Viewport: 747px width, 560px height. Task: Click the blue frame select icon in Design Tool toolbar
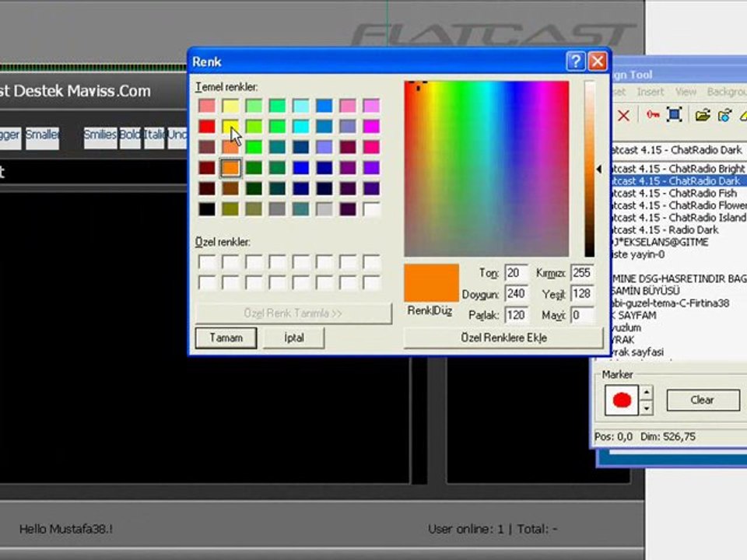click(674, 115)
